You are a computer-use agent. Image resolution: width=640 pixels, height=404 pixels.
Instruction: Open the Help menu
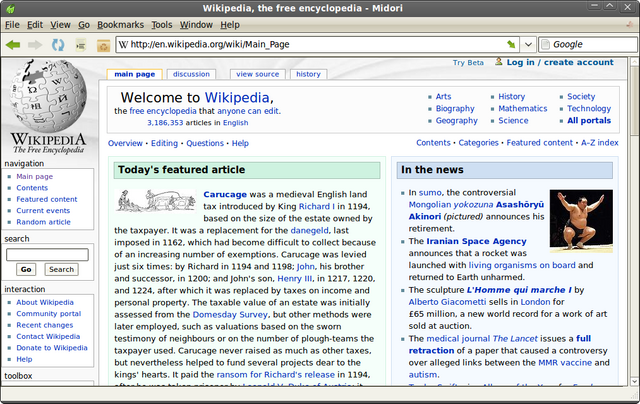[230, 25]
